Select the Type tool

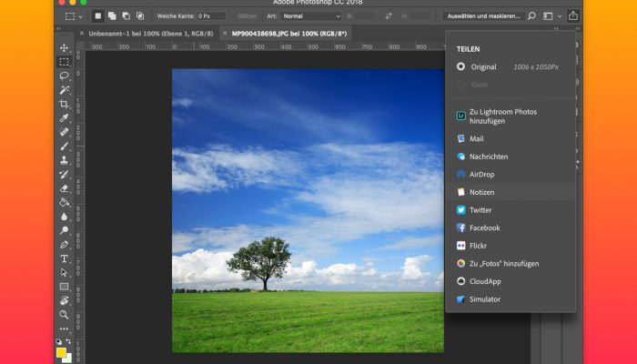point(65,258)
